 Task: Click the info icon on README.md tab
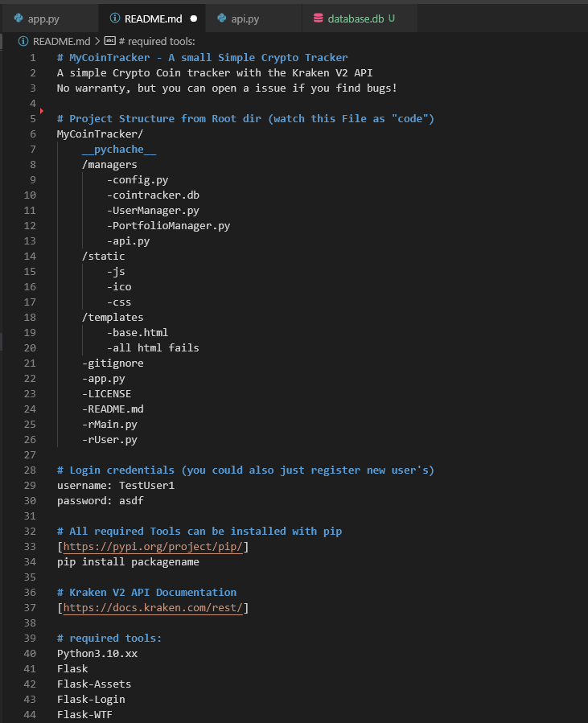pos(115,18)
